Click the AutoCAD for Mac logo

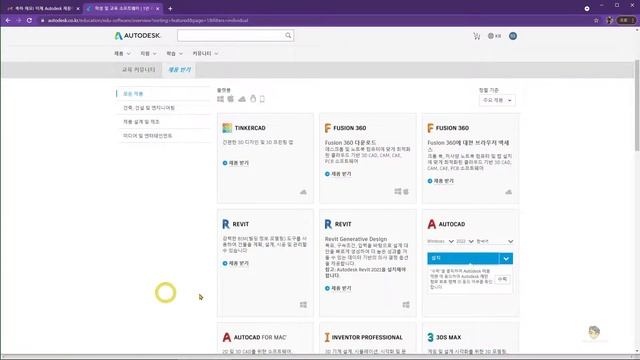coord(227,337)
